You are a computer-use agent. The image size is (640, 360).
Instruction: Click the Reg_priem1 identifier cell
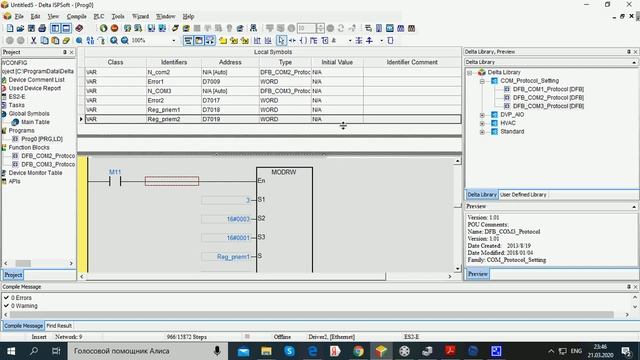174,110
